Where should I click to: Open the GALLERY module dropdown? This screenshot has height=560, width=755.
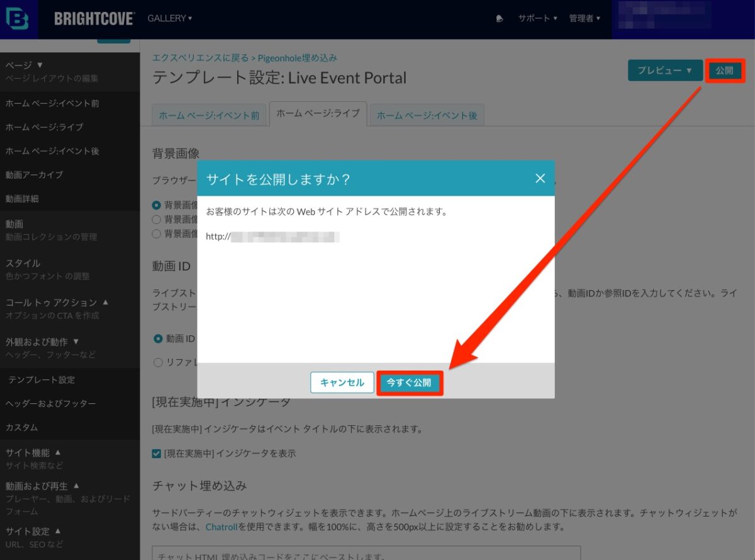click(x=170, y=18)
